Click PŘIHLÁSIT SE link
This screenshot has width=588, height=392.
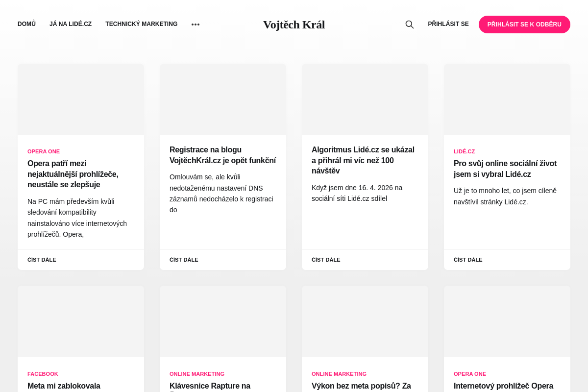(448, 24)
